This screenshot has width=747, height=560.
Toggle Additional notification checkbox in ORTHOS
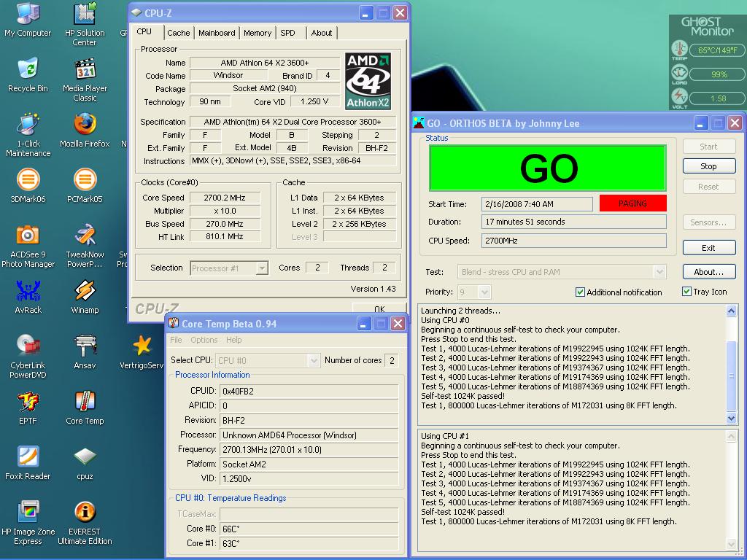click(580, 292)
